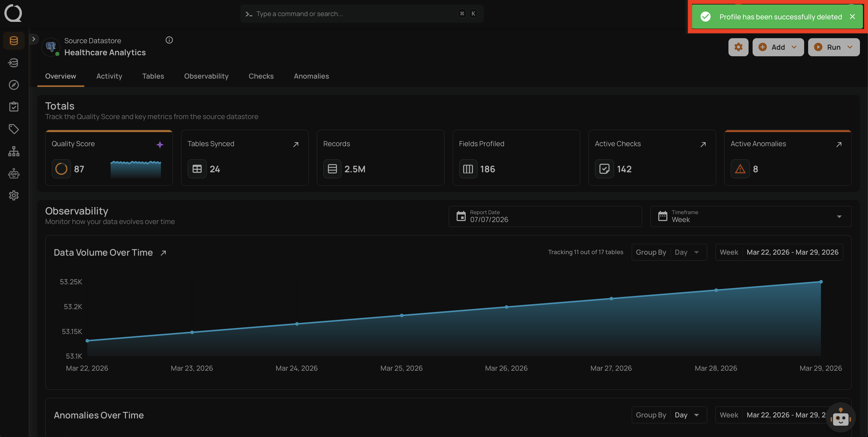Click the command search field
The height and width of the screenshot is (437, 868).
click(362, 14)
